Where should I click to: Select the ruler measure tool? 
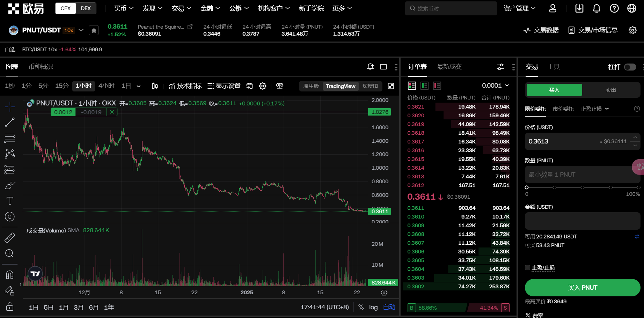pyautogui.click(x=10, y=238)
